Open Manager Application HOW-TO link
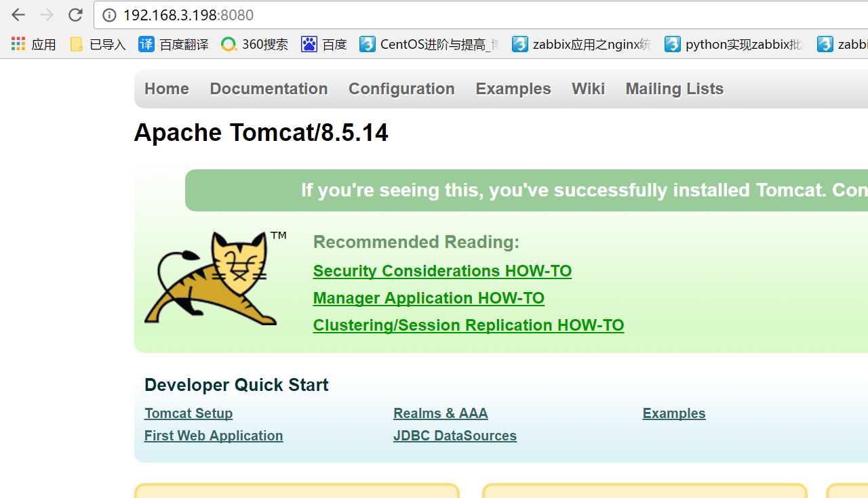Viewport: 868px width, 498px height. (429, 298)
